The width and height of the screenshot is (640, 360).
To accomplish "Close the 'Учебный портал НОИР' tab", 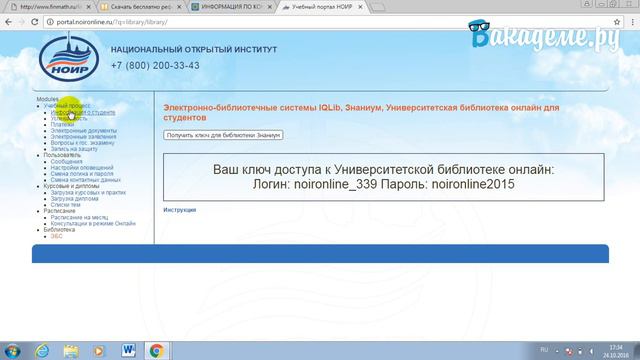I will pos(360,7).
